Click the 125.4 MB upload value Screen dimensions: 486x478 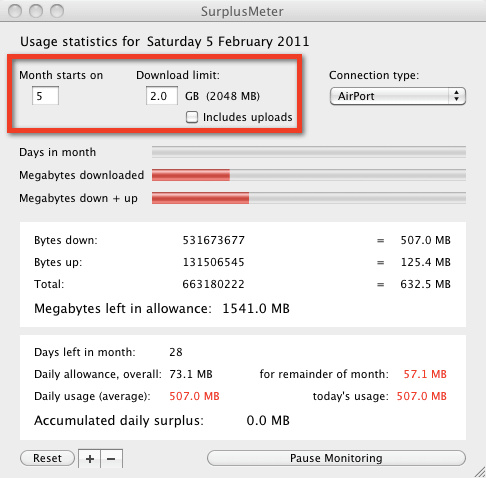pyautogui.click(x=425, y=262)
